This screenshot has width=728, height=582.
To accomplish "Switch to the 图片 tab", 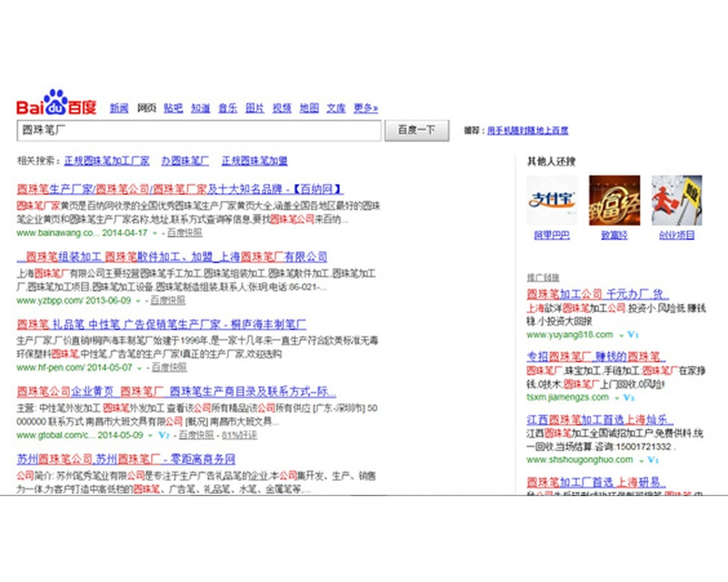I will (255, 108).
